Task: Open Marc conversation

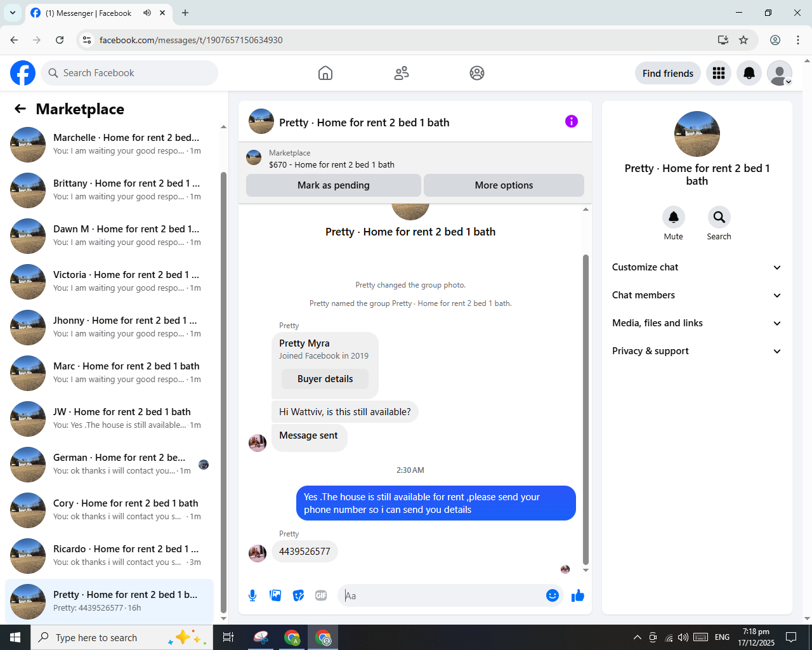Action: pyautogui.click(x=109, y=373)
